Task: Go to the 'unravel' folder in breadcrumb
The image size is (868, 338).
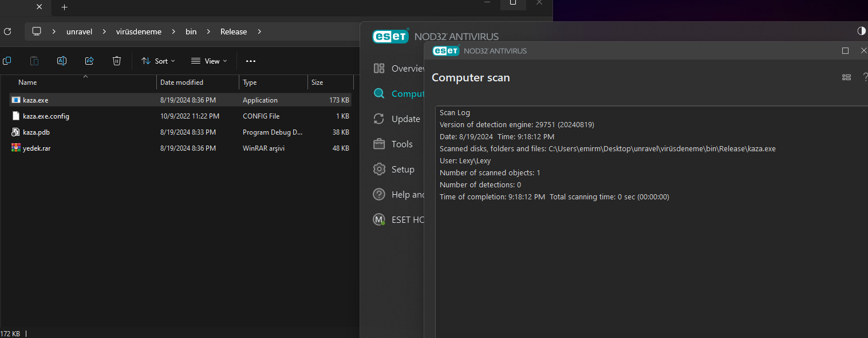Action: (79, 32)
